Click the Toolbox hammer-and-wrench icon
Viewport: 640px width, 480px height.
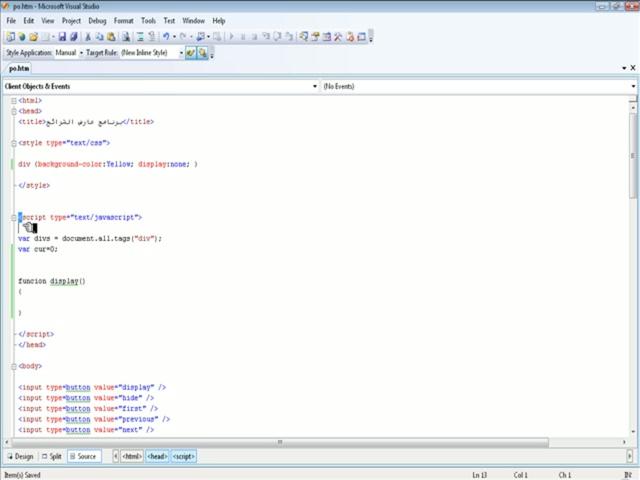(338, 37)
